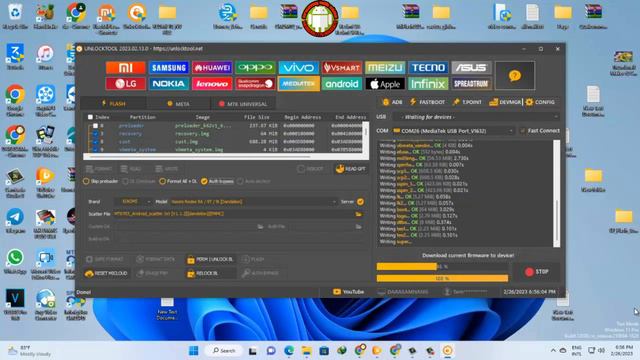Open the ADB panel
Screen dimensions: 640x360
[392, 102]
